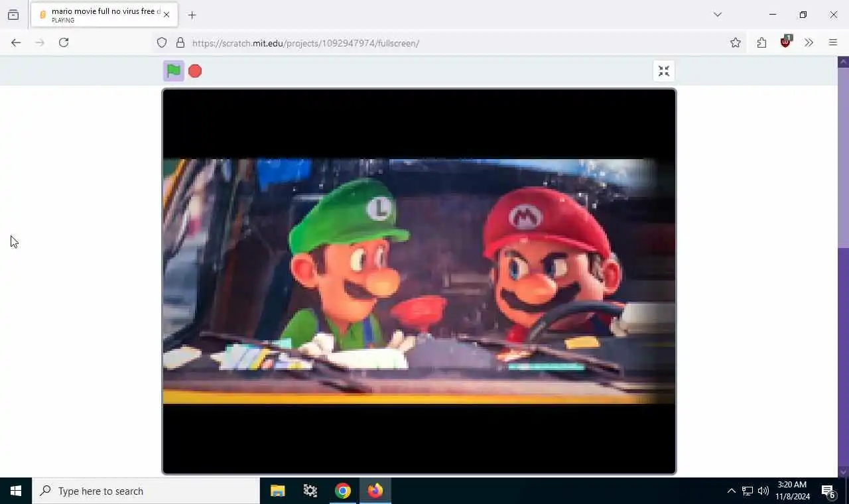
Task: Go back to the previous page
Action: (16, 42)
